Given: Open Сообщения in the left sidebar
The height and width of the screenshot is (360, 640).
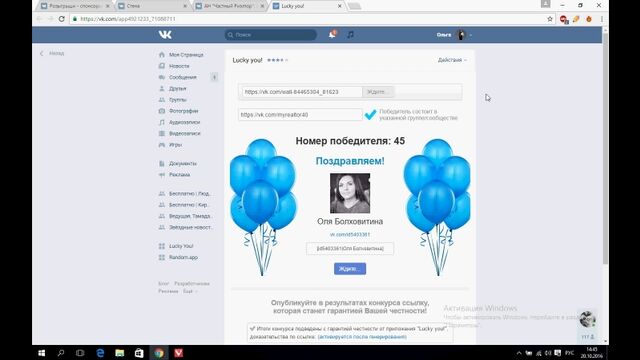Looking at the screenshot, I should coord(183,77).
